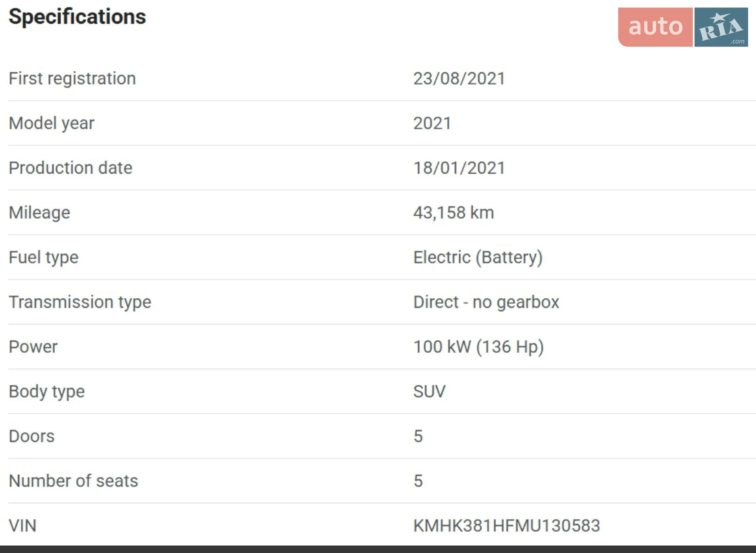756x553 pixels.
Task: Click the red auto logo badge
Action: pos(655,27)
